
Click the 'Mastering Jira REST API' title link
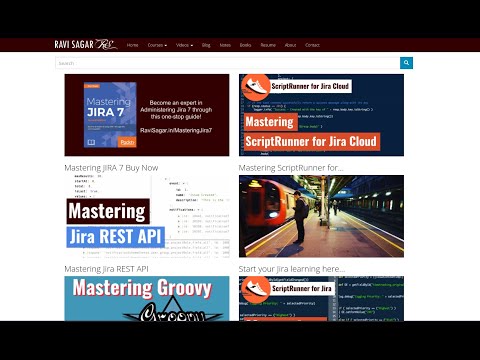106,269
